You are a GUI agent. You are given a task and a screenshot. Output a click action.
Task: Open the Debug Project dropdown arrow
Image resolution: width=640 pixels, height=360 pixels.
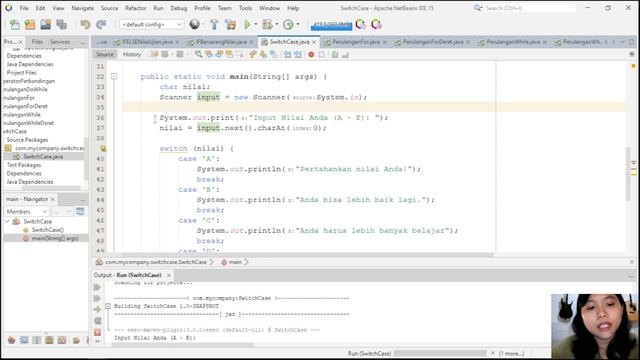pyautogui.click(x=277, y=24)
